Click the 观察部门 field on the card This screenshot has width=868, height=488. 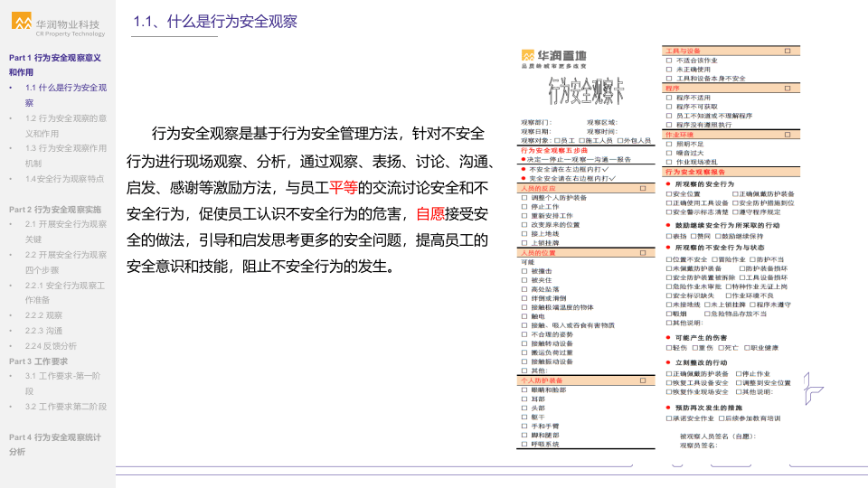click(536, 123)
